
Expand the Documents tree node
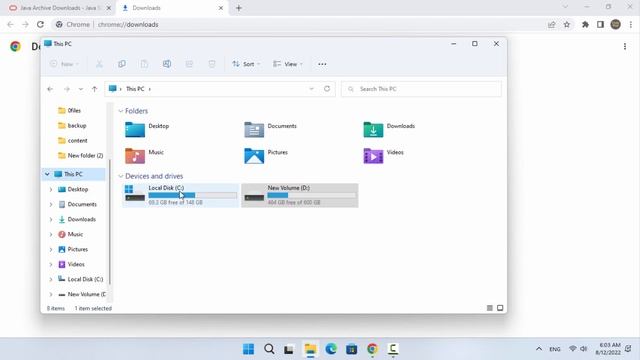(x=51, y=204)
